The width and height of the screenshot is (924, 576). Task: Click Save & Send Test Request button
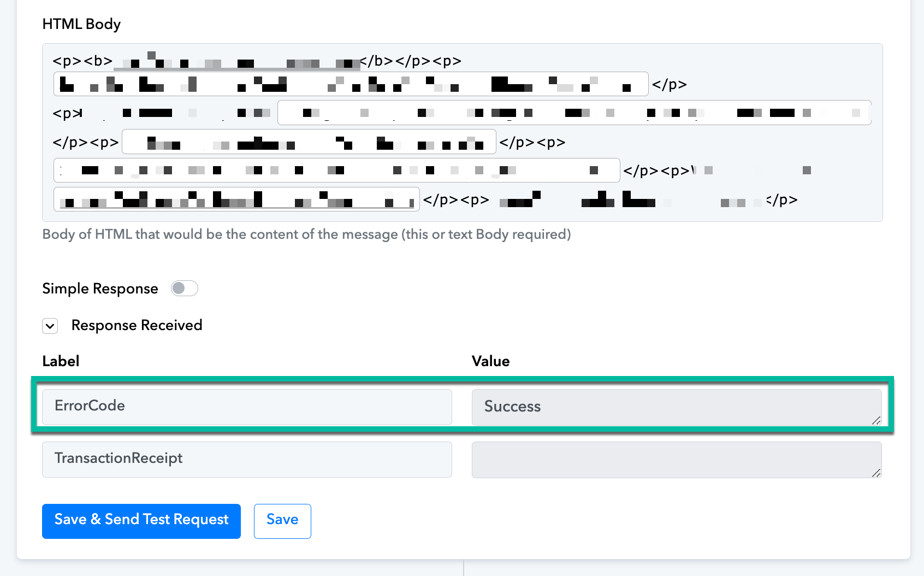coord(141,521)
